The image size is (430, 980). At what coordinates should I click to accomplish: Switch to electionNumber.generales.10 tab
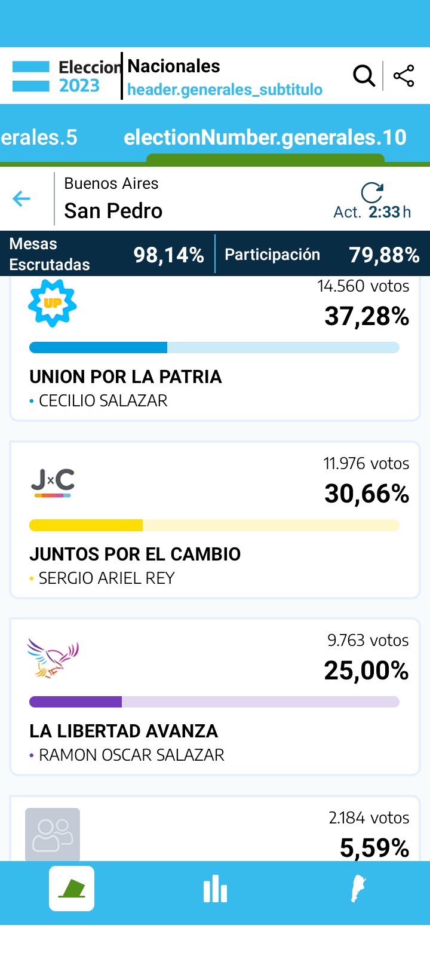point(265,137)
